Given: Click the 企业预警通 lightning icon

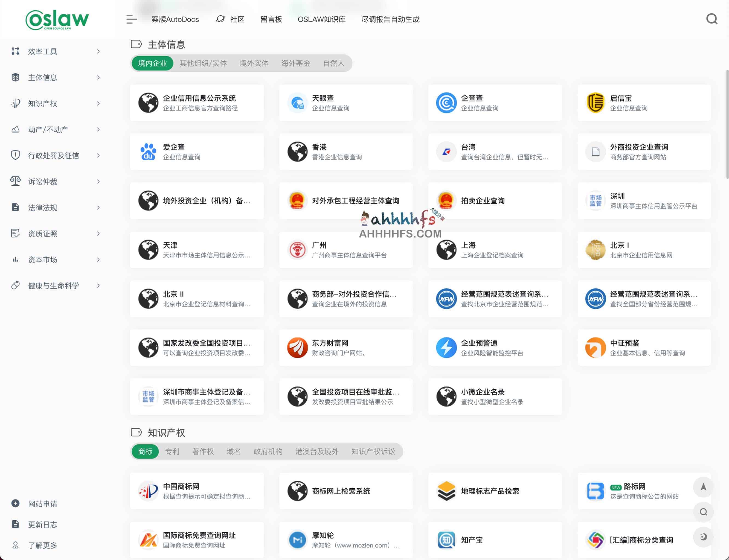Looking at the screenshot, I should [446, 348].
